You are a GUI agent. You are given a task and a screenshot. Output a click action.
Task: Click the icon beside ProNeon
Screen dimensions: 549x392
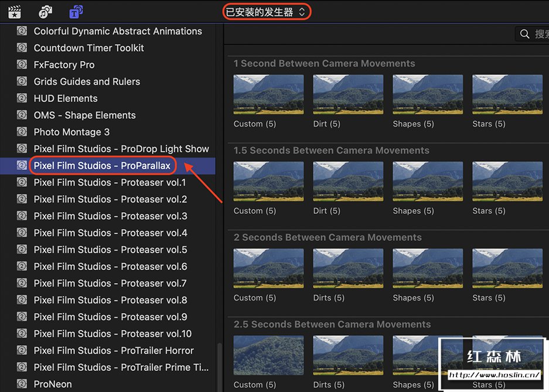tap(22, 384)
